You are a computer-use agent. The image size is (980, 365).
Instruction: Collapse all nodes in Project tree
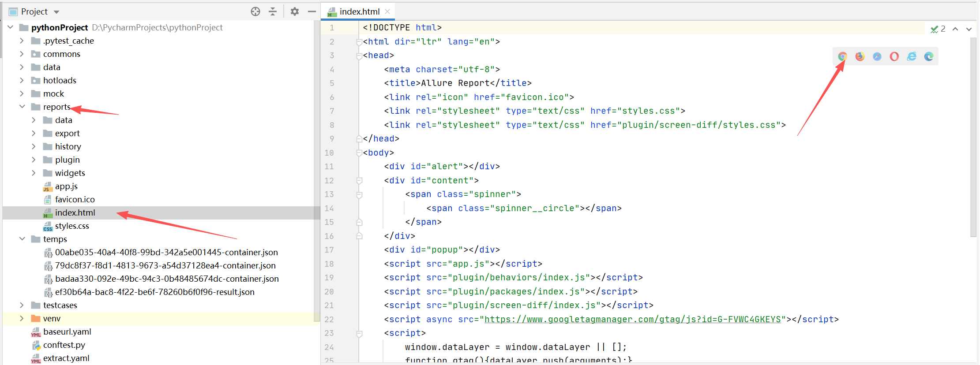[273, 12]
